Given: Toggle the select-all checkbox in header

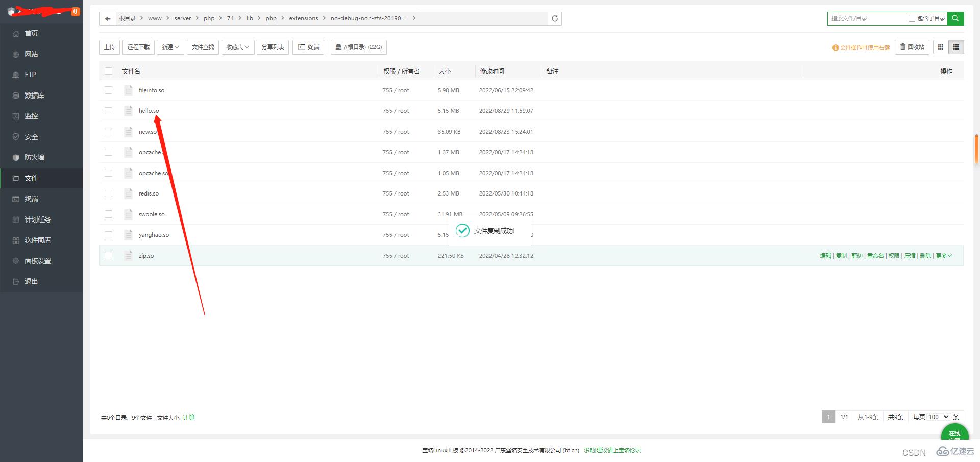Looking at the screenshot, I should tap(108, 71).
